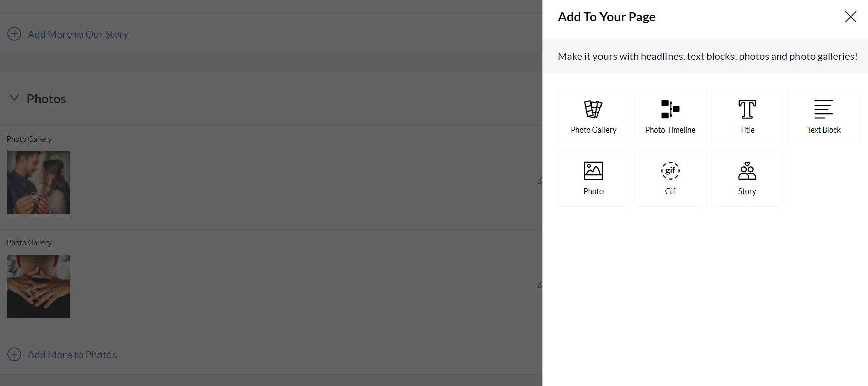Click the plus icon beside Add More to Our Story

(14, 34)
